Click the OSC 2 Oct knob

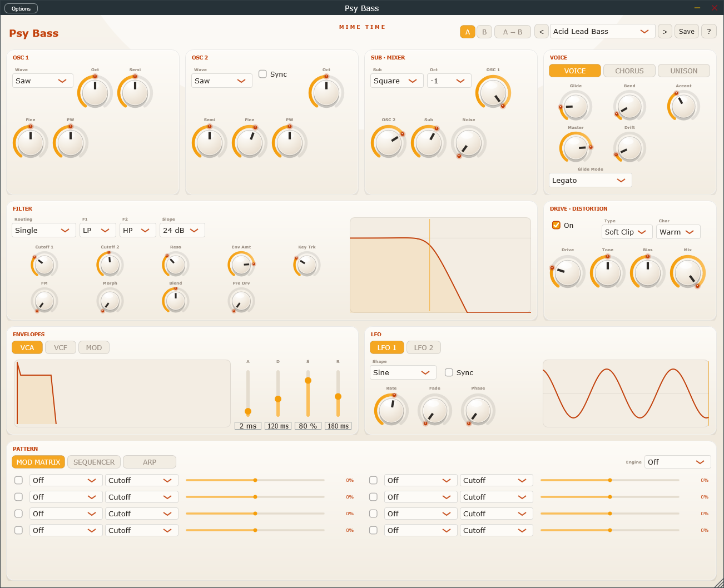(326, 92)
